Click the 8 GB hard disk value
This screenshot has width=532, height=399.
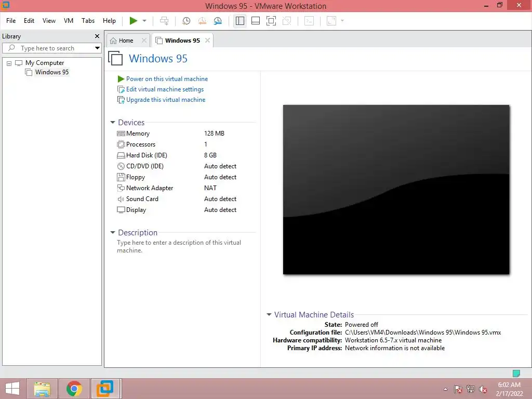[x=210, y=155]
